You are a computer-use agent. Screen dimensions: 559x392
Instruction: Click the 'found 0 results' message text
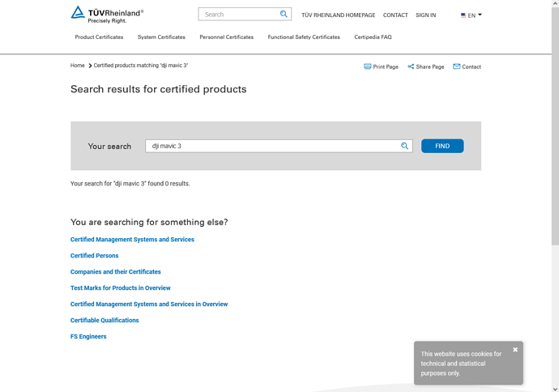[130, 184]
